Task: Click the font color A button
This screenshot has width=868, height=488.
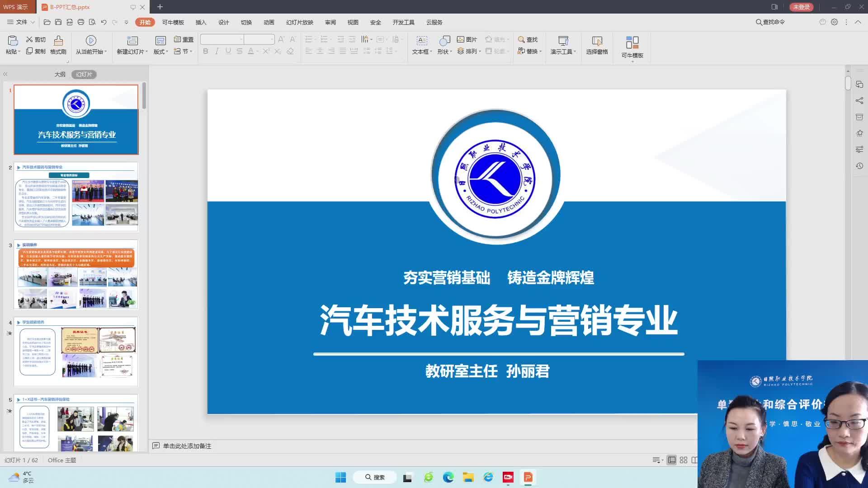Action: pos(251,52)
